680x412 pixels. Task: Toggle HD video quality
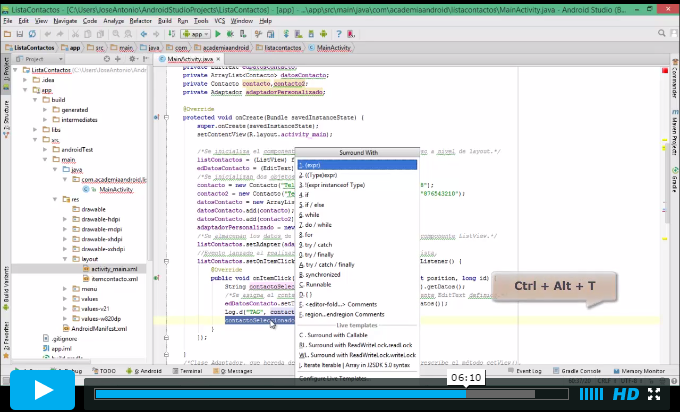626,394
